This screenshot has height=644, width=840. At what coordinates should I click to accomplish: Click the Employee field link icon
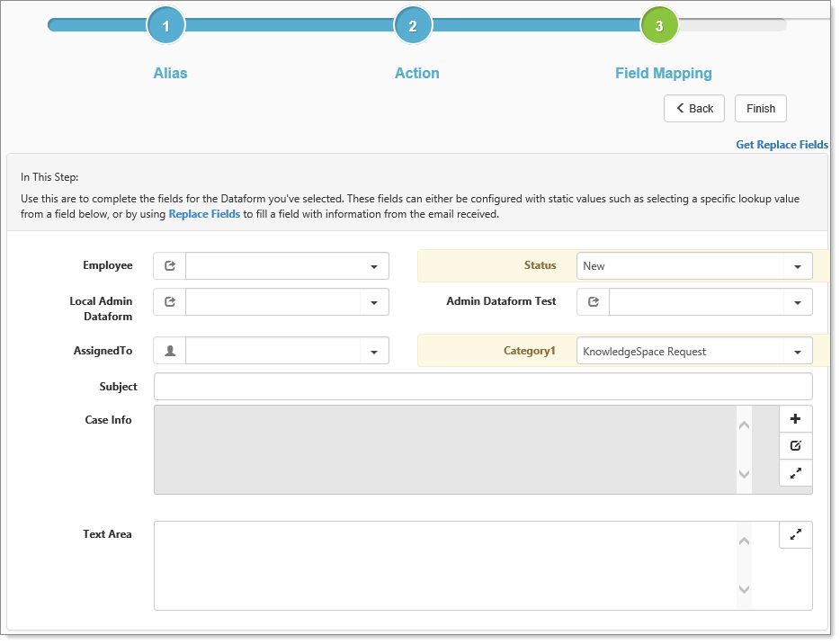(170, 266)
